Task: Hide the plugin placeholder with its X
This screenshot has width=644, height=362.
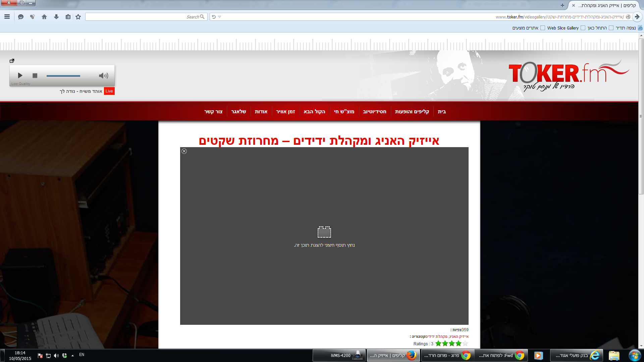Action: pyautogui.click(x=184, y=151)
